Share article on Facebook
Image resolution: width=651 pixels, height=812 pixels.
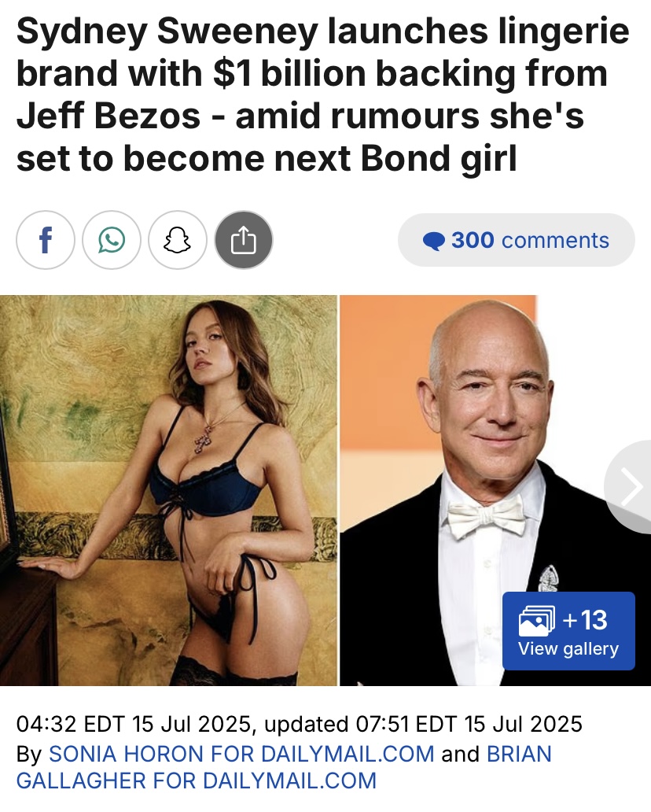click(x=46, y=240)
